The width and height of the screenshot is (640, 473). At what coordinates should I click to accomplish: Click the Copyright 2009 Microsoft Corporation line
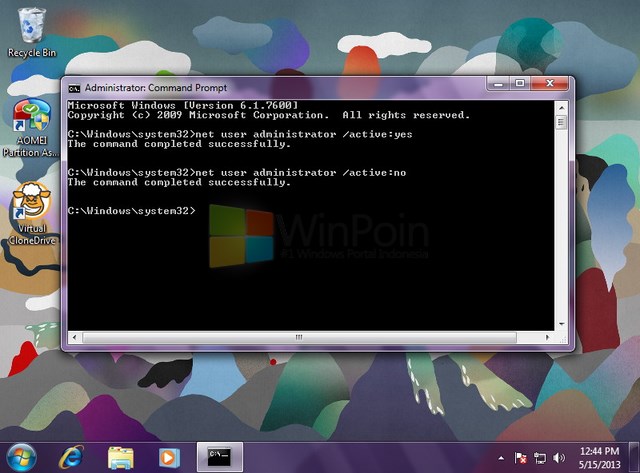(x=269, y=115)
